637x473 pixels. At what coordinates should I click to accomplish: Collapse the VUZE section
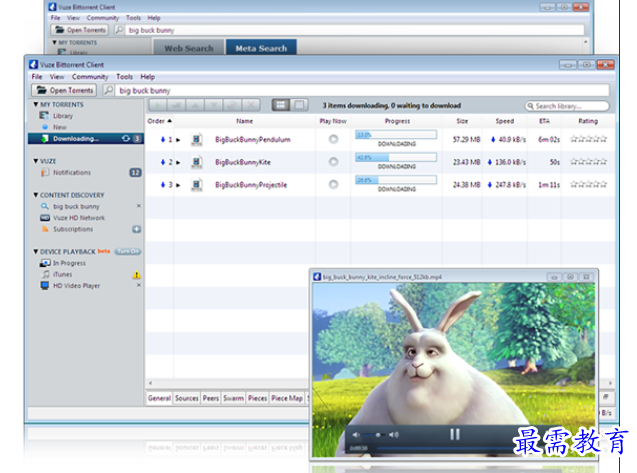click(36, 161)
